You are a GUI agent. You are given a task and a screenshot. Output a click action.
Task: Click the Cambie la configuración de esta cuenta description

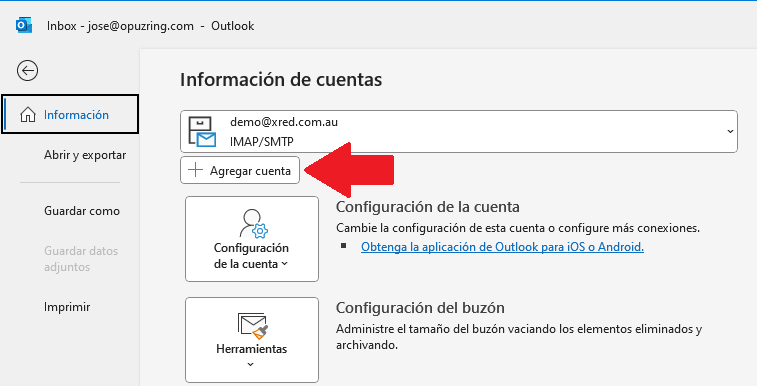pyautogui.click(x=518, y=228)
